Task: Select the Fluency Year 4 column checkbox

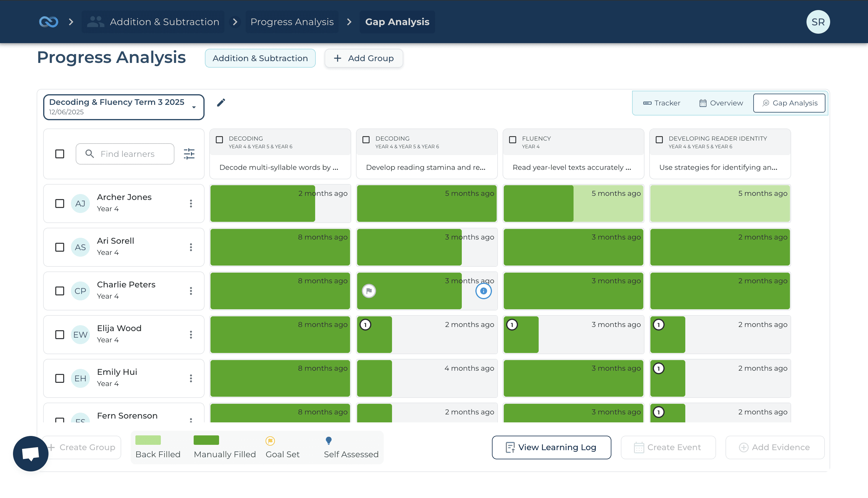Action: [x=512, y=139]
